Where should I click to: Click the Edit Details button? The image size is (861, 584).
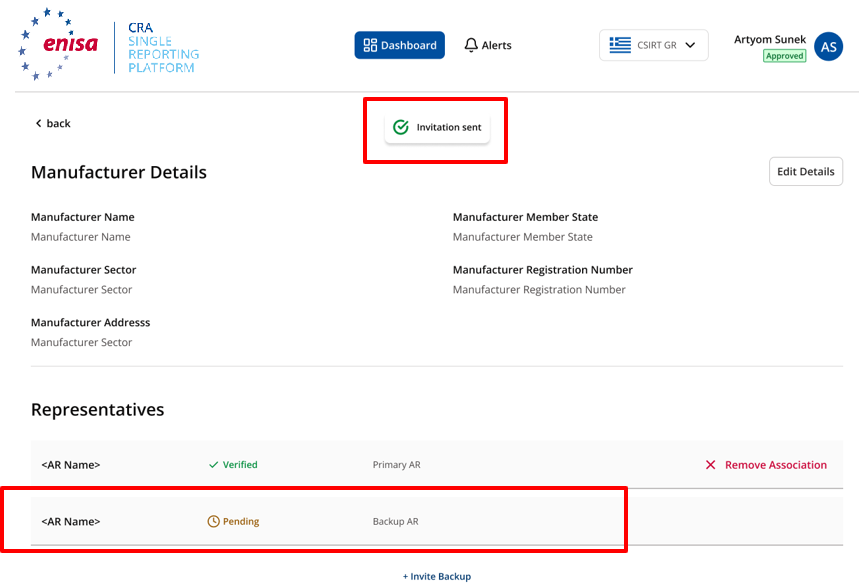pos(806,171)
